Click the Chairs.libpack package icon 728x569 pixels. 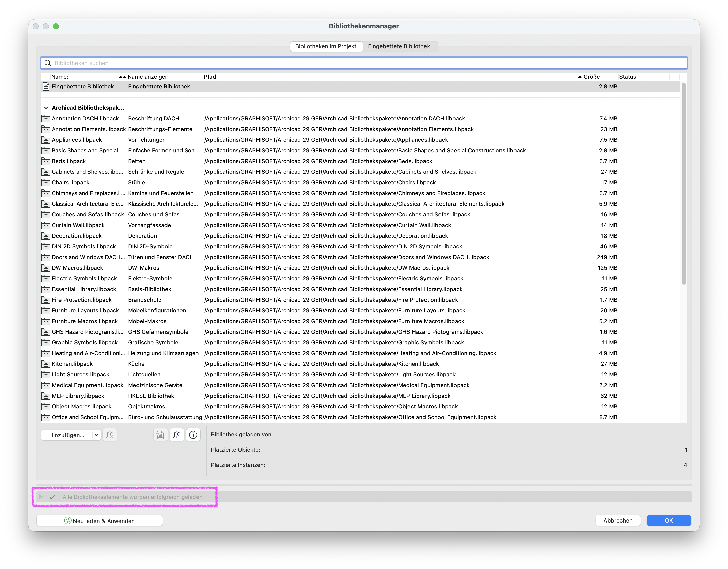coord(46,183)
